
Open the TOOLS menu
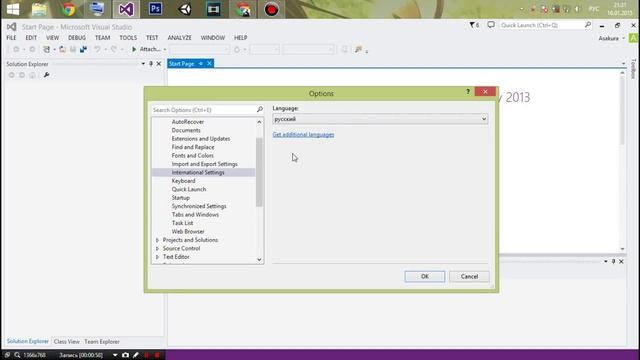(x=128, y=38)
